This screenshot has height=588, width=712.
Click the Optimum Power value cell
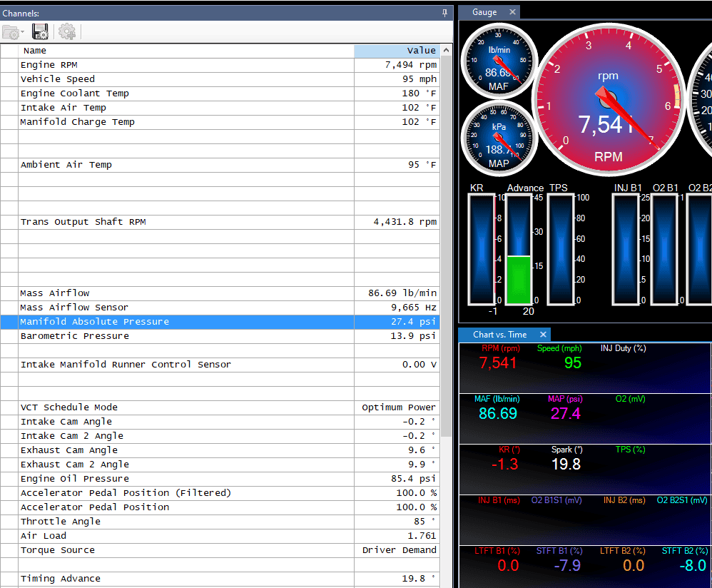pyautogui.click(x=397, y=407)
